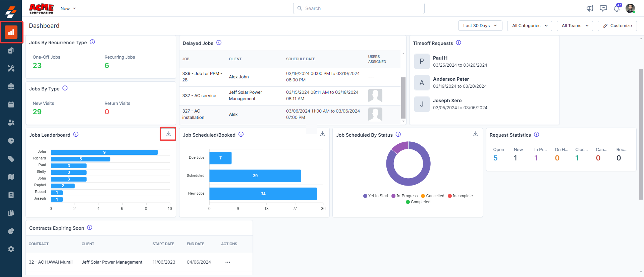Open the settings gear in sidebar
Viewport: 644px width, 277px height.
point(11,249)
